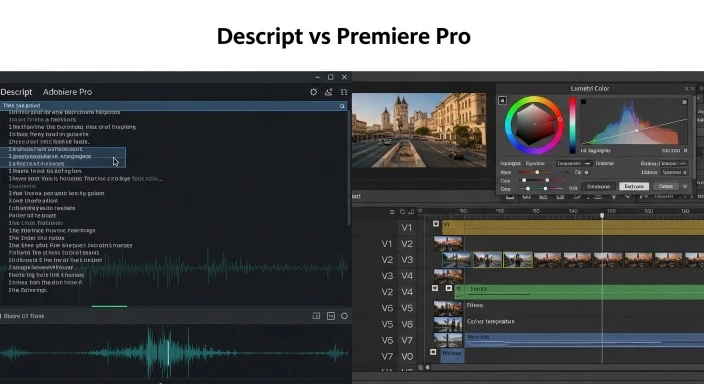
Task: Click the square waveform icon in lower toolbar
Action: pos(331,316)
